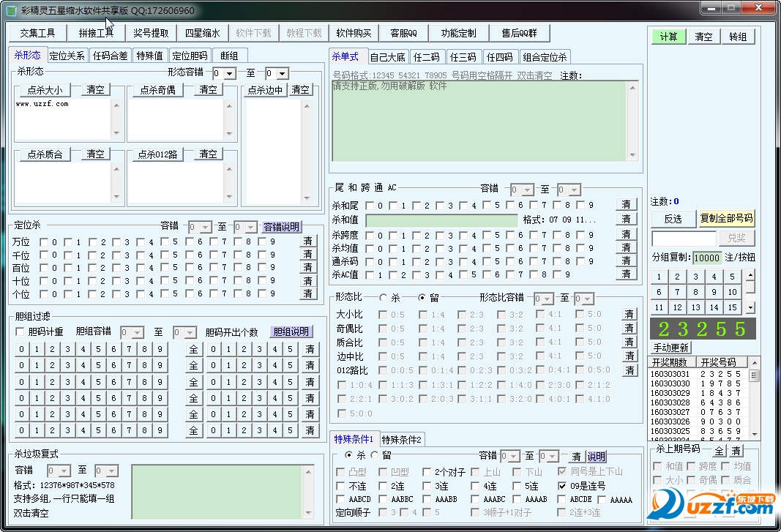
Task: Open the first 形态容错 dropdown
Action: (230, 74)
